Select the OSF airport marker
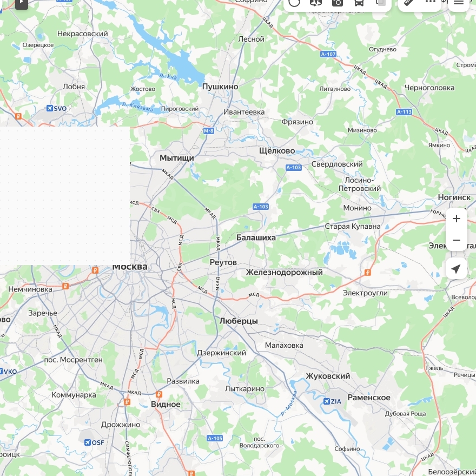Image resolution: width=476 pixels, height=476 pixels. pyautogui.click(x=94, y=442)
